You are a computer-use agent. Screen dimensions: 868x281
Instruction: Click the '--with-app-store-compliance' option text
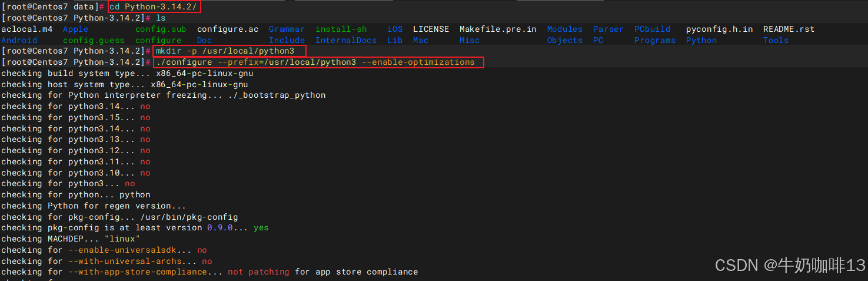[x=138, y=272]
